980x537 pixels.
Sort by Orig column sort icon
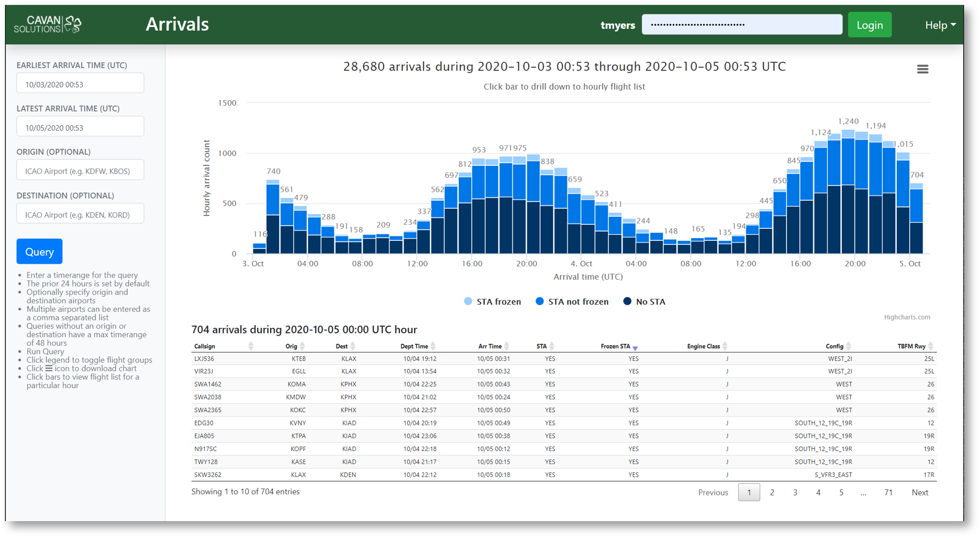click(302, 346)
